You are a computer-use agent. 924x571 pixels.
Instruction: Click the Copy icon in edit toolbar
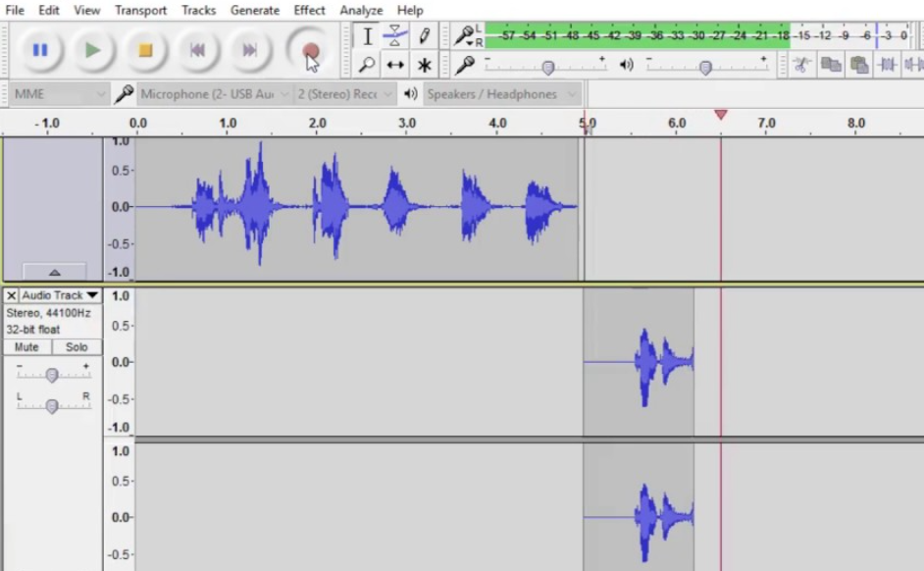click(x=830, y=64)
